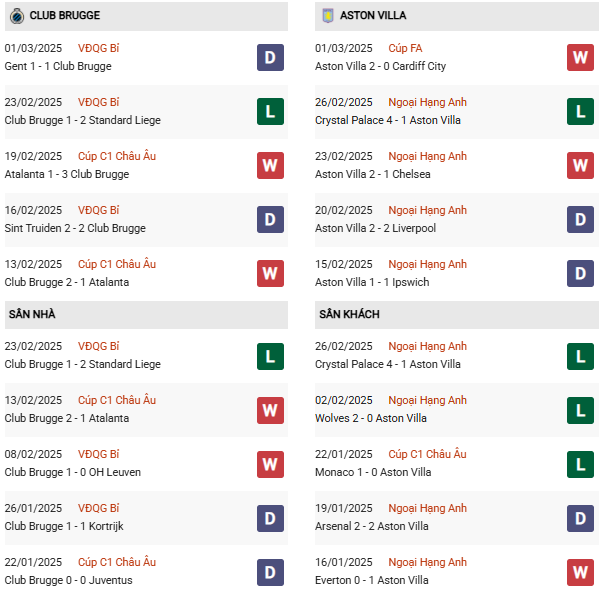The image size is (600, 594).
Task: Open the Aston Villa 2-0 Cardiff City match
Action: pyautogui.click(x=380, y=66)
